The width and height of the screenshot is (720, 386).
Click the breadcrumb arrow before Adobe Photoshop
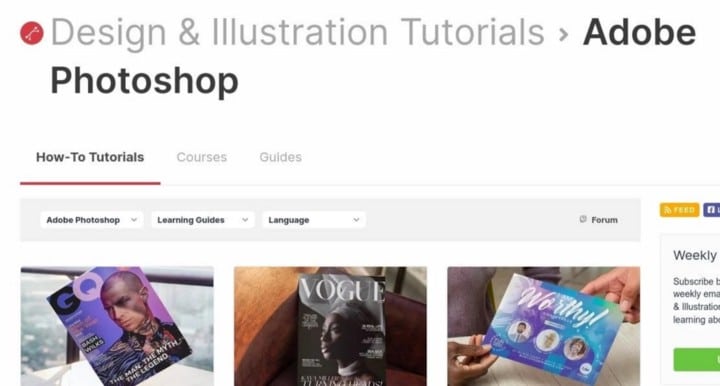563,34
